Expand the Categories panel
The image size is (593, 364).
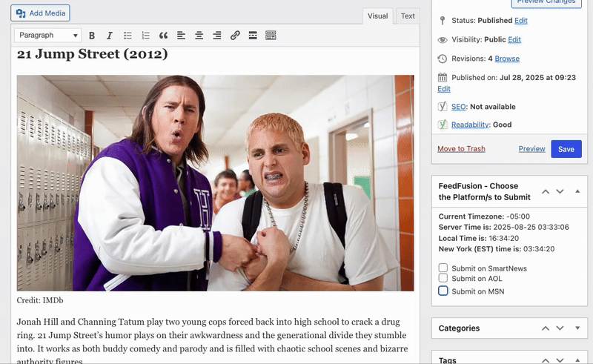[x=577, y=328]
